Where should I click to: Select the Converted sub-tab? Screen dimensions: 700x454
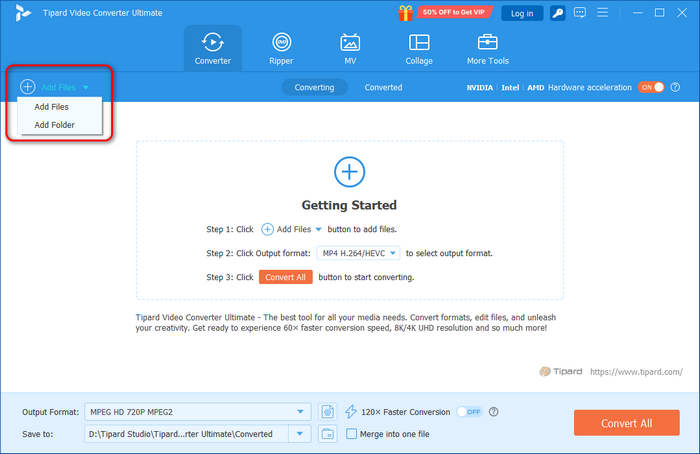tap(383, 87)
